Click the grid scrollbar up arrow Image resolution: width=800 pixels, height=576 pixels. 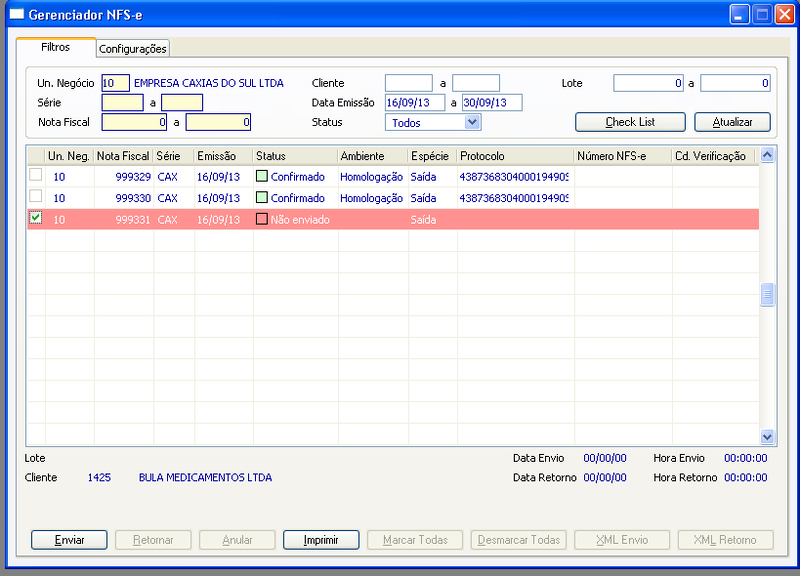[767, 155]
